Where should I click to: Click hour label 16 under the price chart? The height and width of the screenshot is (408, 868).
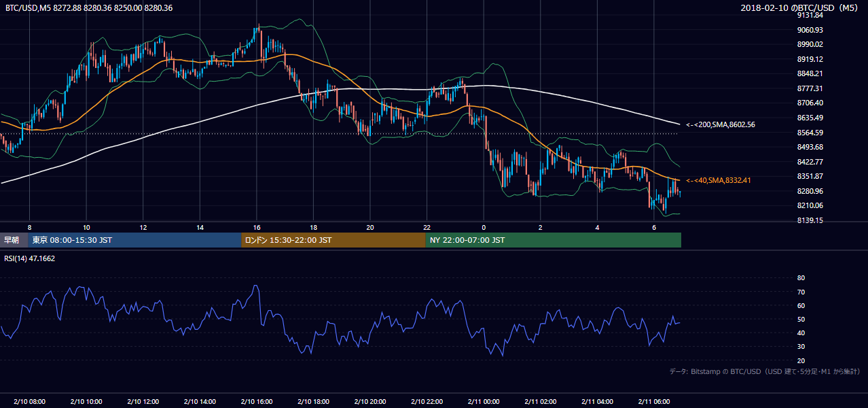pyautogui.click(x=257, y=227)
